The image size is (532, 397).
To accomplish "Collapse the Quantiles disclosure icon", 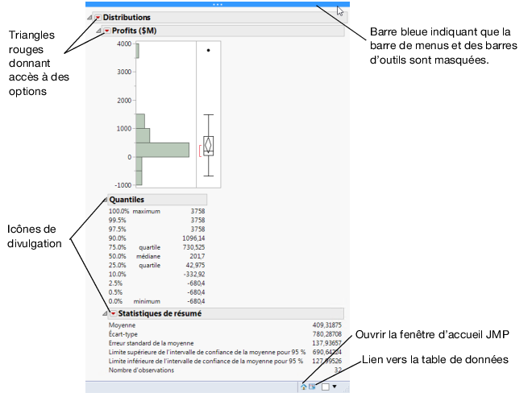I will pyautogui.click(x=105, y=200).
